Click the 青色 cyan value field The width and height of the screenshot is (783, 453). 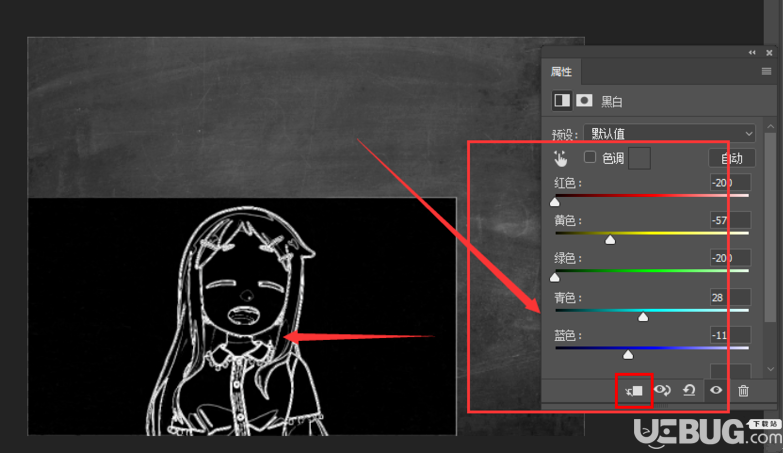click(730, 297)
